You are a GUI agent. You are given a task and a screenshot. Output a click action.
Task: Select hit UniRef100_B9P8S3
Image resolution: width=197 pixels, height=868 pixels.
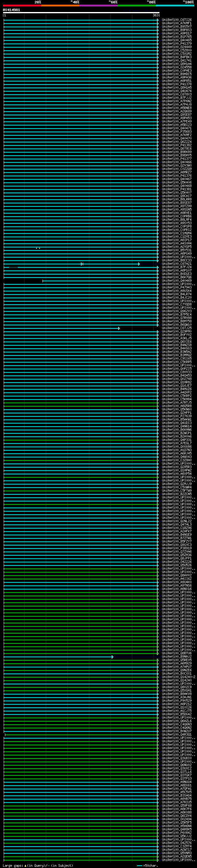click(x=176, y=30)
